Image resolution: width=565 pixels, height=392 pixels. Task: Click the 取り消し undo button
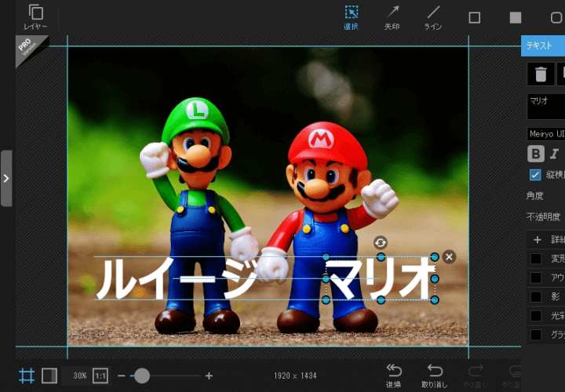pyautogui.click(x=435, y=376)
